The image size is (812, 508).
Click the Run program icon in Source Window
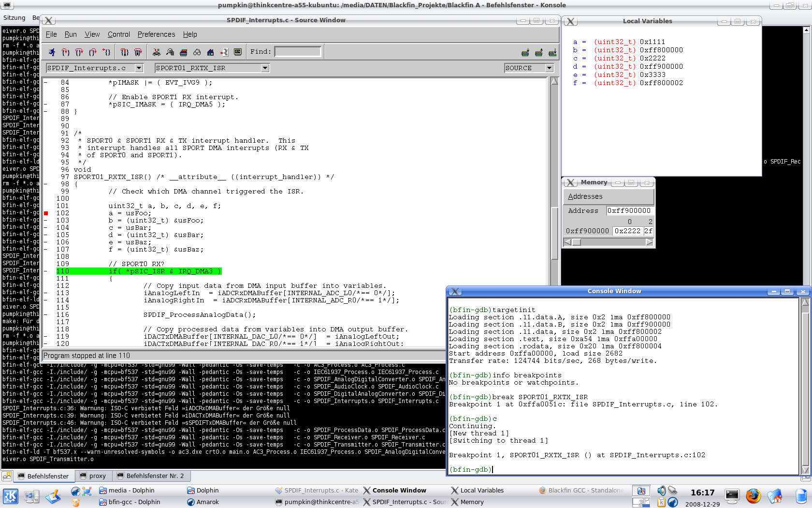[x=52, y=52]
